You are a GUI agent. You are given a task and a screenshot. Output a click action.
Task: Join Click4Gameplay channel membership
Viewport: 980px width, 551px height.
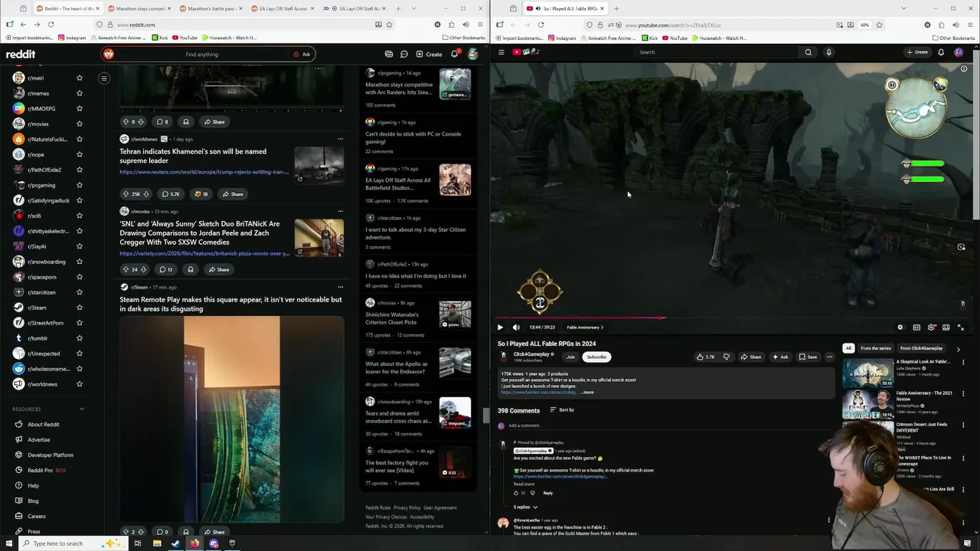tap(570, 357)
